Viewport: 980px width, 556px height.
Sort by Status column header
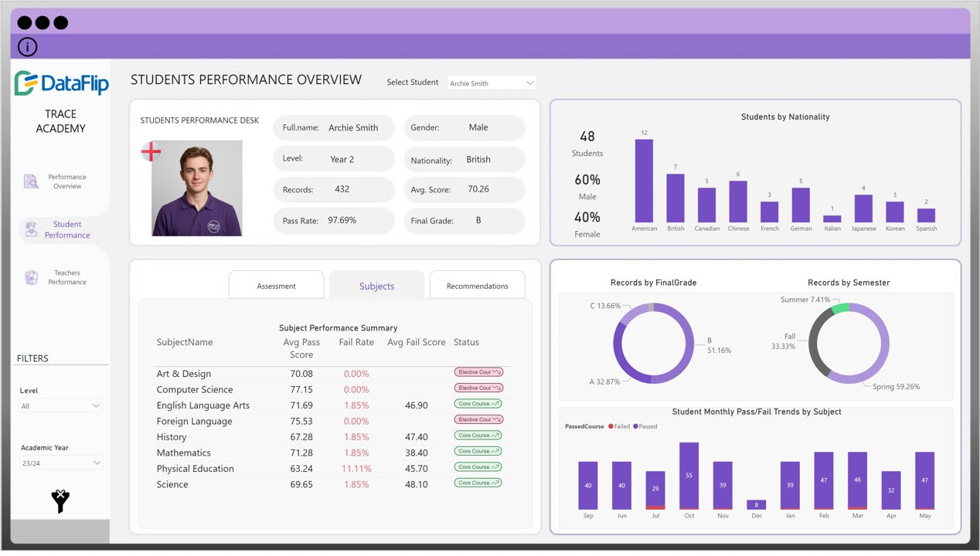(x=466, y=342)
